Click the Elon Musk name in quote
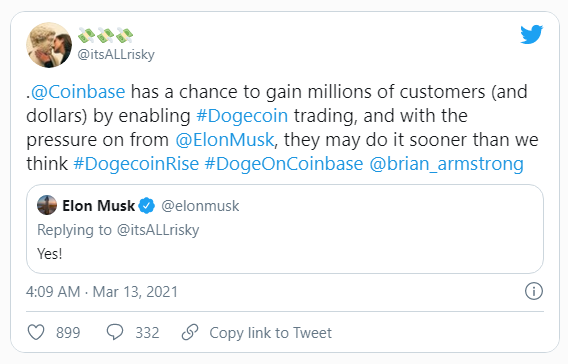Viewport: 568px width, 364px height. 98,206
